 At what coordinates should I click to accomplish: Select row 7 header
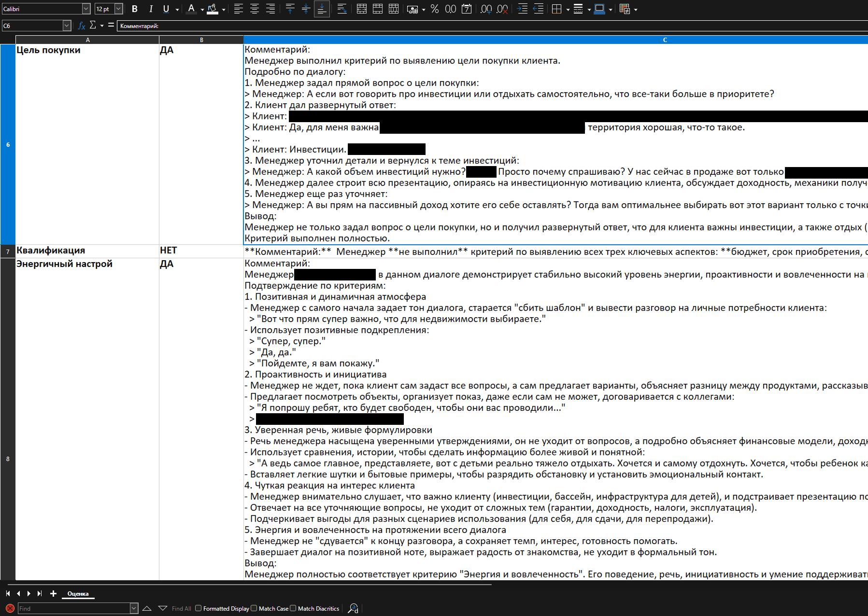[8, 252]
